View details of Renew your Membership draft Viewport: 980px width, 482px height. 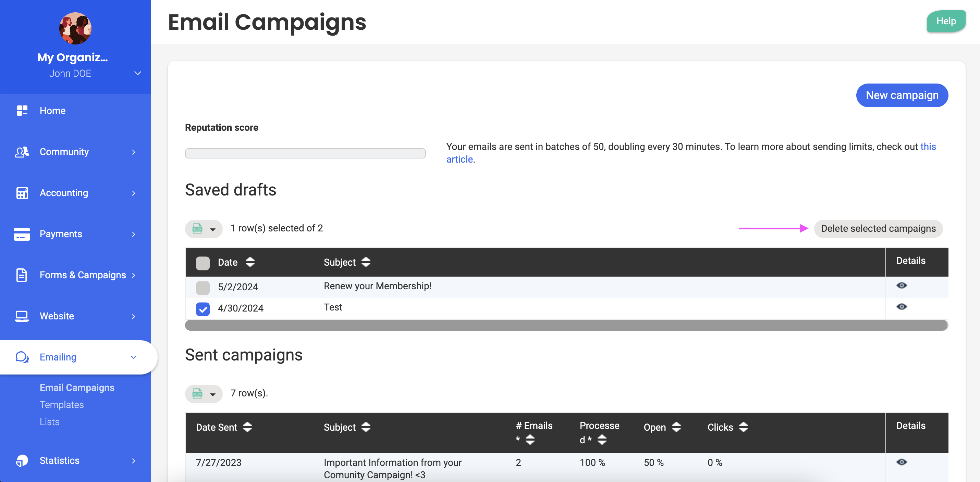click(x=901, y=286)
